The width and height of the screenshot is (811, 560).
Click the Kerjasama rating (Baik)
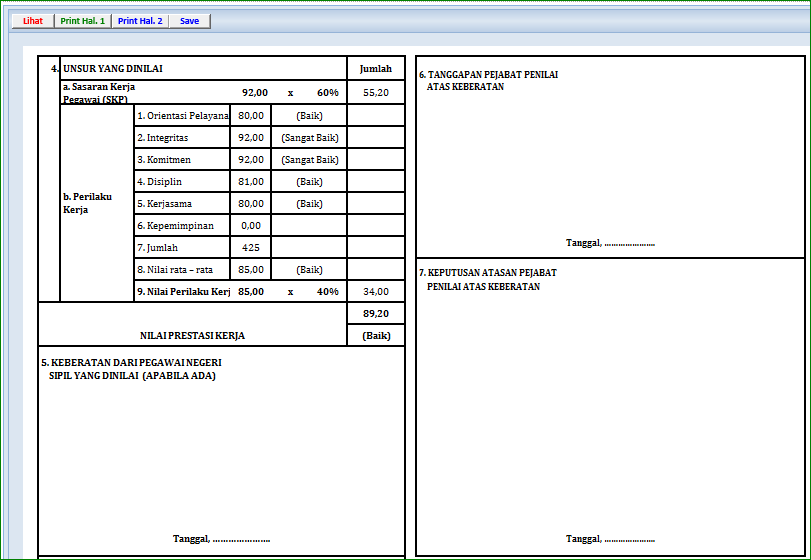click(310, 204)
